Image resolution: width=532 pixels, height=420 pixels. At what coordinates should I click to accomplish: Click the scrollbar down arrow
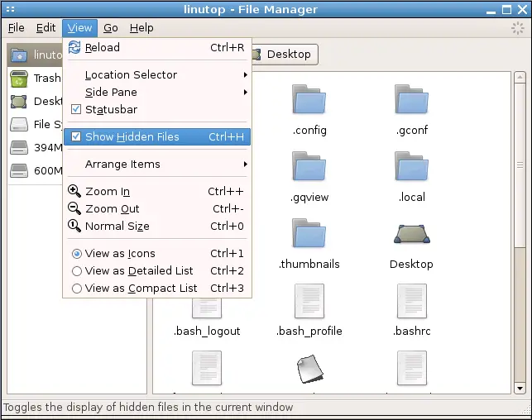click(x=520, y=388)
